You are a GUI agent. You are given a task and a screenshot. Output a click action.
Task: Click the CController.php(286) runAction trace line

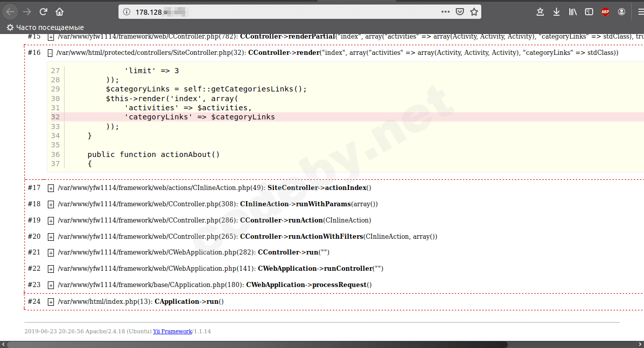point(215,220)
